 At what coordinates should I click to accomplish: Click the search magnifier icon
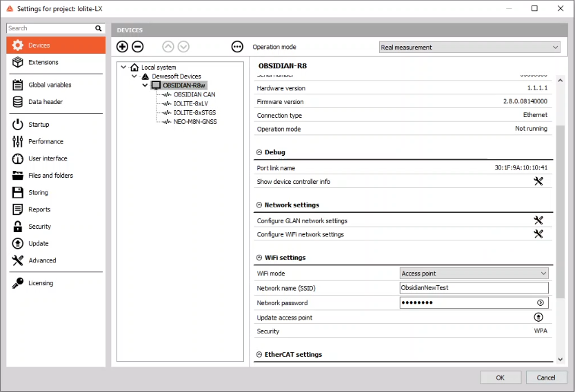[x=99, y=28]
